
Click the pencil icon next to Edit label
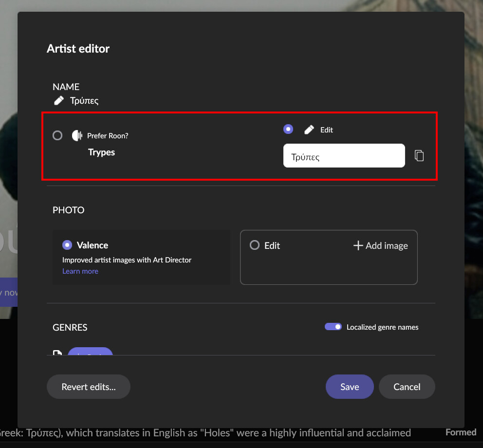point(309,130)
